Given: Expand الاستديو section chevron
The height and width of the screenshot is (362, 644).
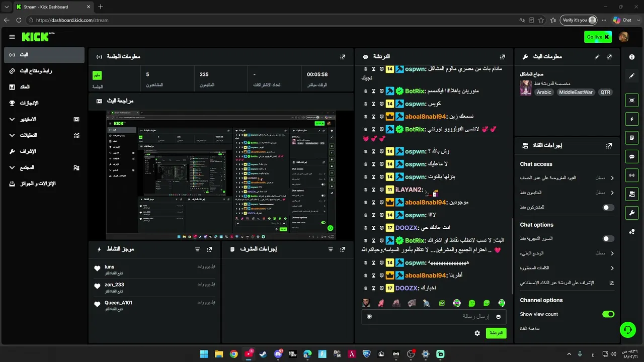Looking at the screenshot, I should click(x=12, y=119).
